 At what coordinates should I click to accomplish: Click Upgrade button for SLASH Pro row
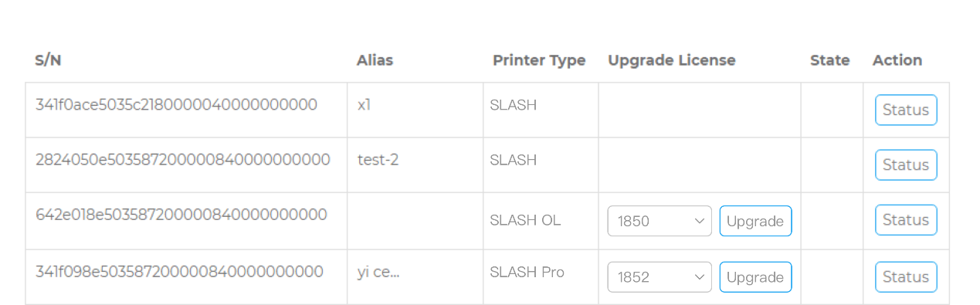pos(755,277)
